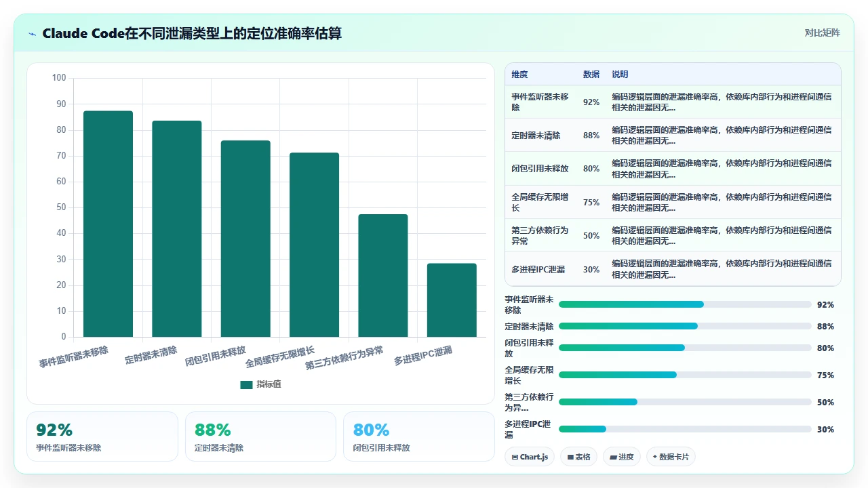Click the description text in the 多进程IPC泄漏 table row
The width and height of the screenshot is (868, 488).
tap(722, 269)
